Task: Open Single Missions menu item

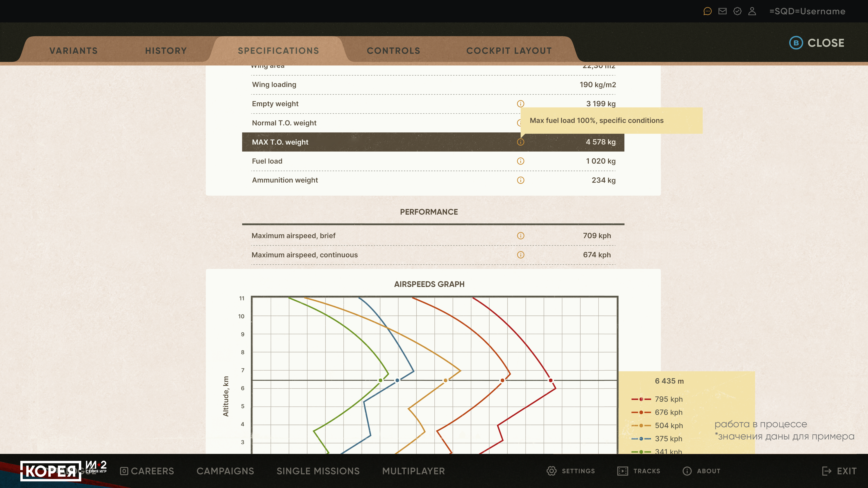Action: [318, 471]
